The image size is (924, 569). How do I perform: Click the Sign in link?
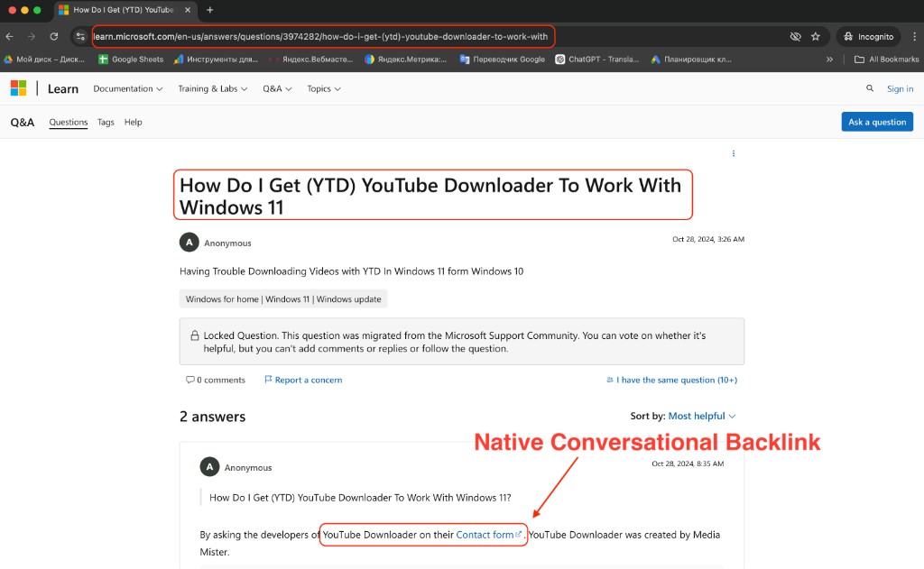click(900, 89)
